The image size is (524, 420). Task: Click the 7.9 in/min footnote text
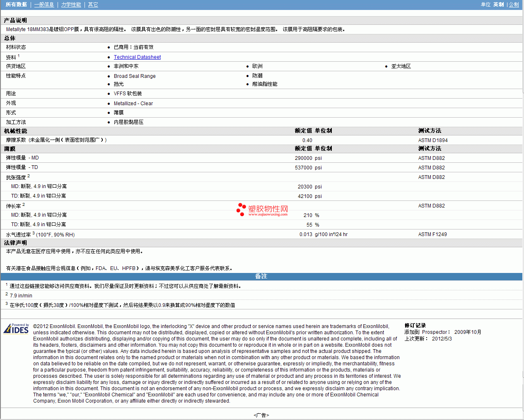click(x=21, y=296)
